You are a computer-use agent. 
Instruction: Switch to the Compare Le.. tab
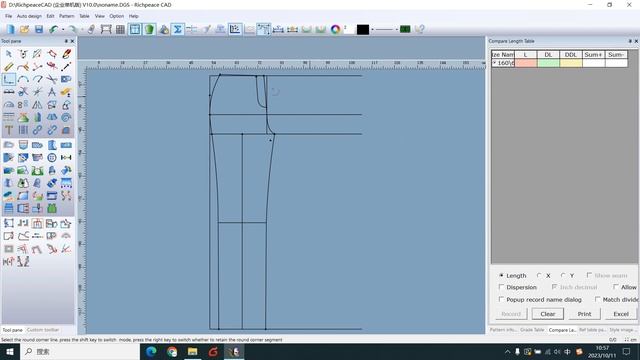tap(562, 329)
